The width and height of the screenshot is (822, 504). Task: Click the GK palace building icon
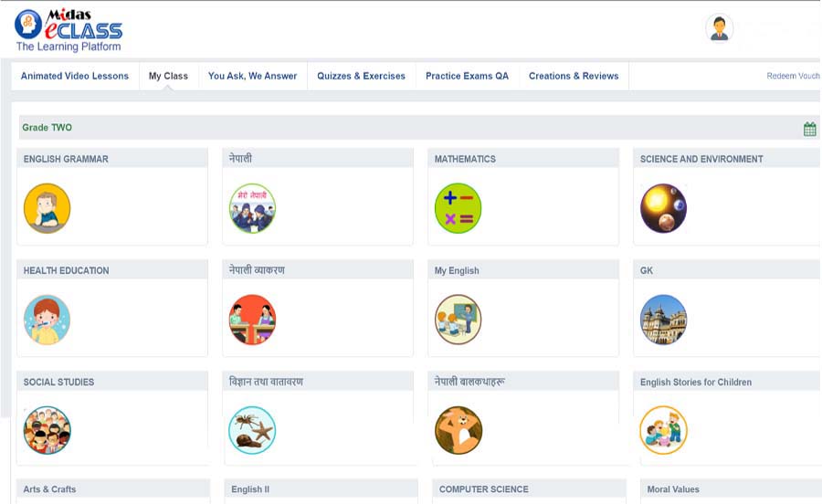[x=663, y=320]
